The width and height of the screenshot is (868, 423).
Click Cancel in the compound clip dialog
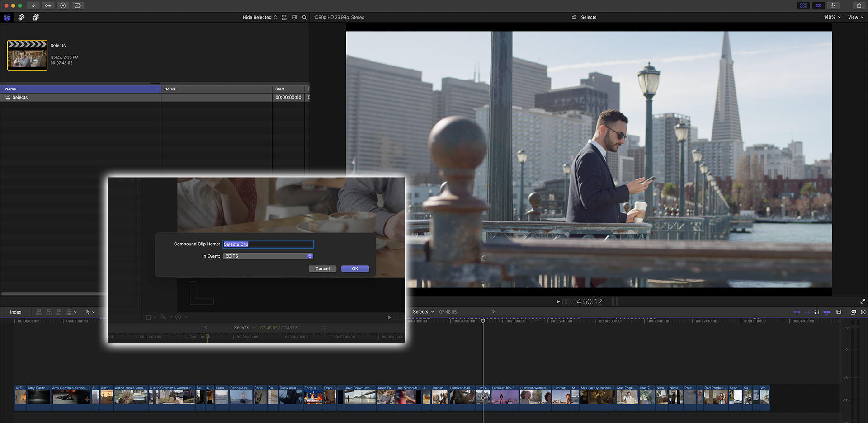[322, 269]
